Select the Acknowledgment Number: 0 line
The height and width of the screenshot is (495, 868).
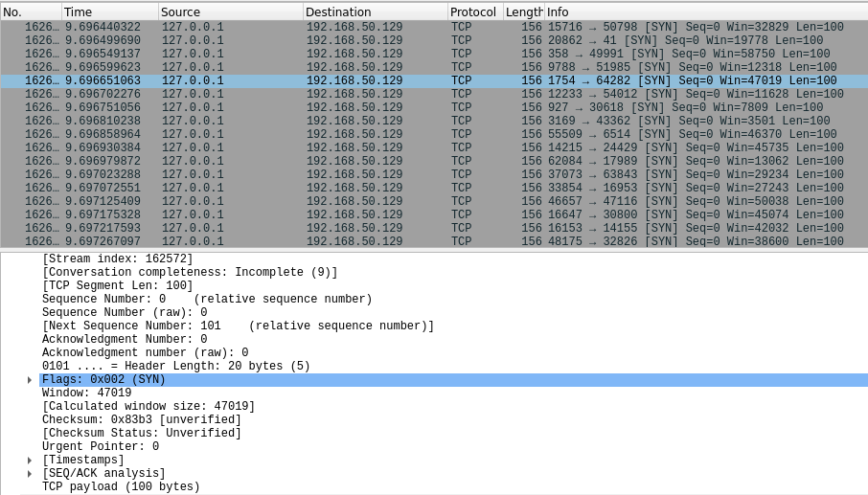[x=125, y=339]
